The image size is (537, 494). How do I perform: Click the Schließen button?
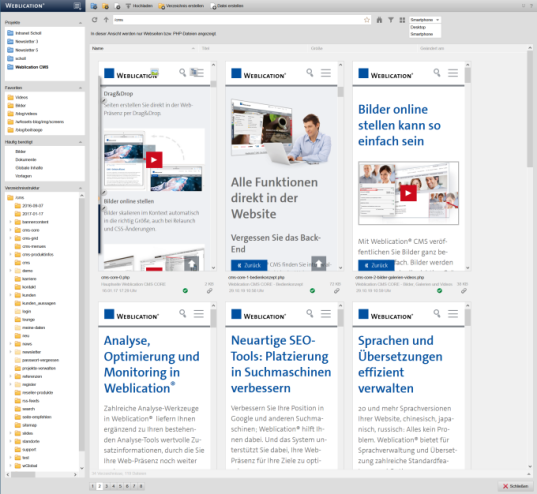(x=515, y=486)
